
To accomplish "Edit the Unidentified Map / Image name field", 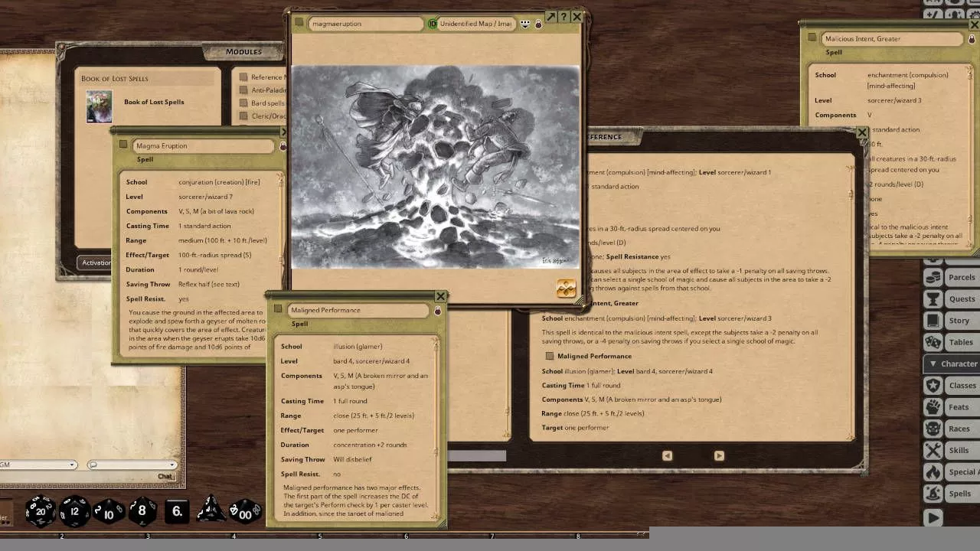I will [477, 24].
